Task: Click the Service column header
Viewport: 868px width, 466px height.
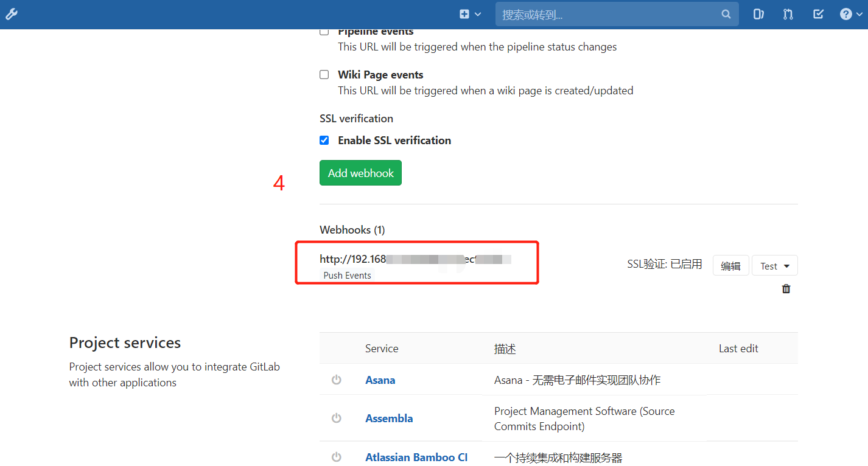Action: pyautogui.click(x=382, y=349)
